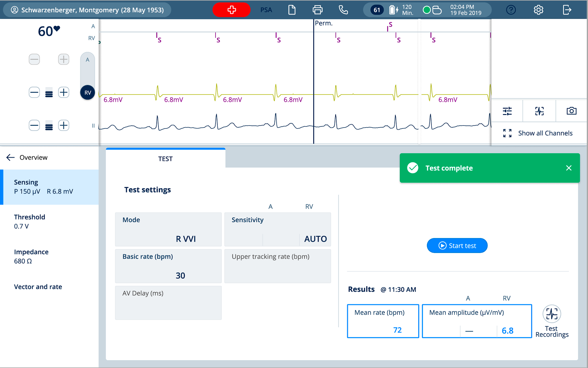Increase lead II gain with plus

(x=64, y=125)
